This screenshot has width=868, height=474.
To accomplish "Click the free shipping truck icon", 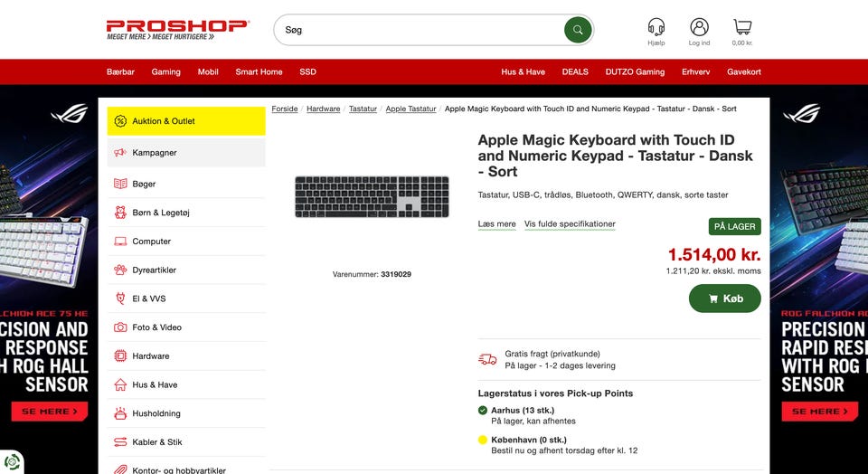I will 487,359.
